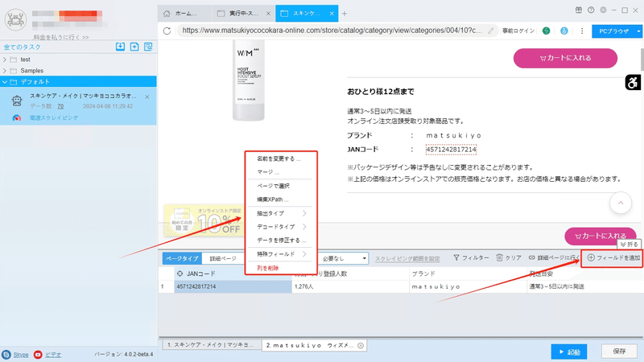Click data count 70 link
Viewport: 644px width, 362px height.
tap(60, 106)
